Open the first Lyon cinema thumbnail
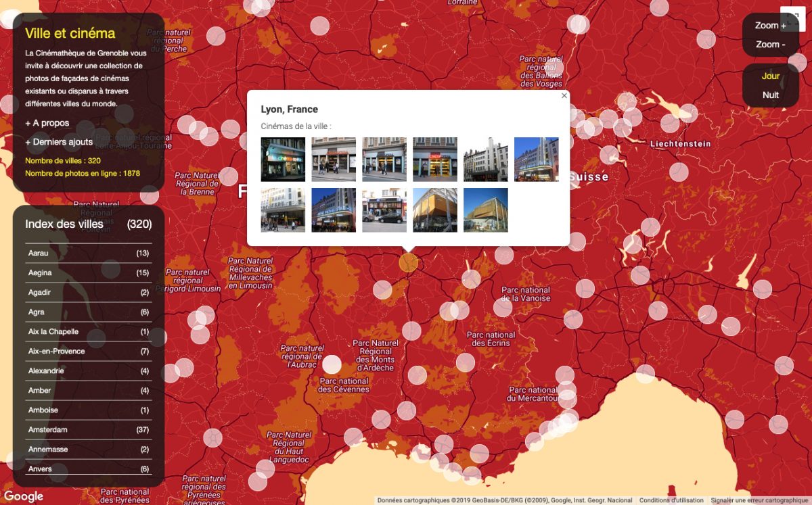Viewport: 812px width, 505px height. pyautogui.click(x=283, y=160)
